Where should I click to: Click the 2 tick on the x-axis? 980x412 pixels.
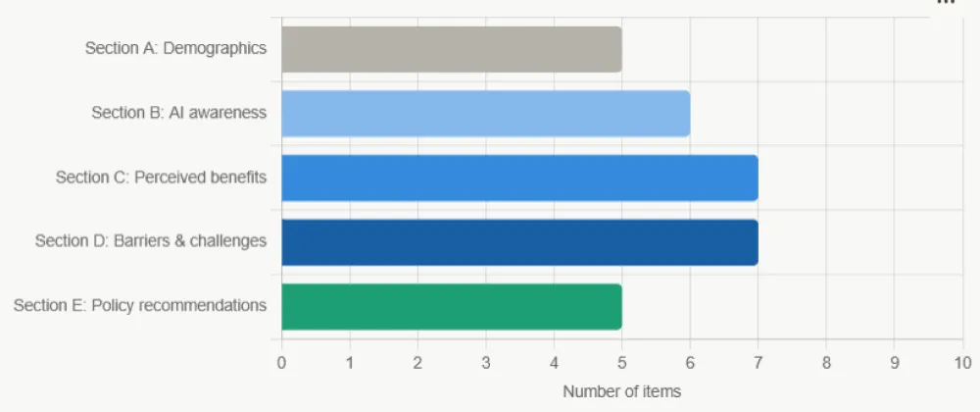point(417,363)
